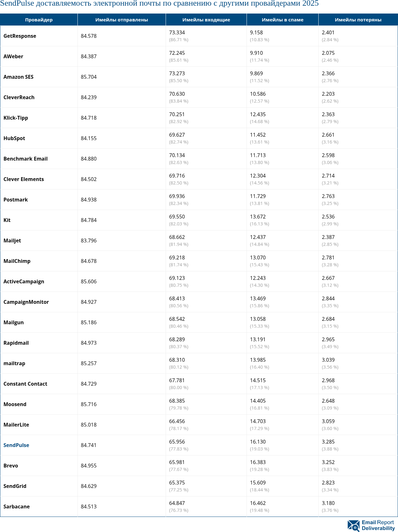Click the page title about SendPulse deliverability
398x532 pixels.
click(x=159, y=4)
